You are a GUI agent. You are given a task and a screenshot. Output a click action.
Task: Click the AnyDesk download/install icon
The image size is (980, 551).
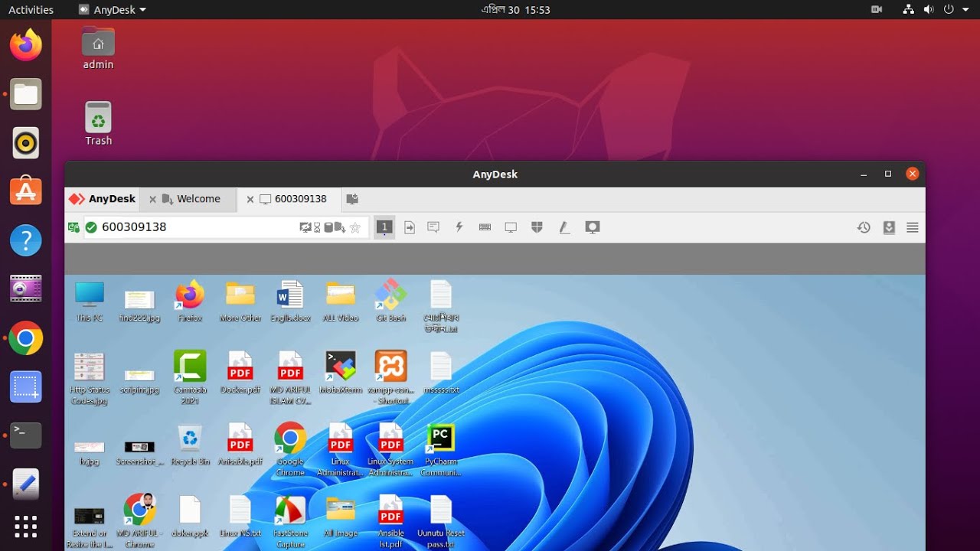889,227
